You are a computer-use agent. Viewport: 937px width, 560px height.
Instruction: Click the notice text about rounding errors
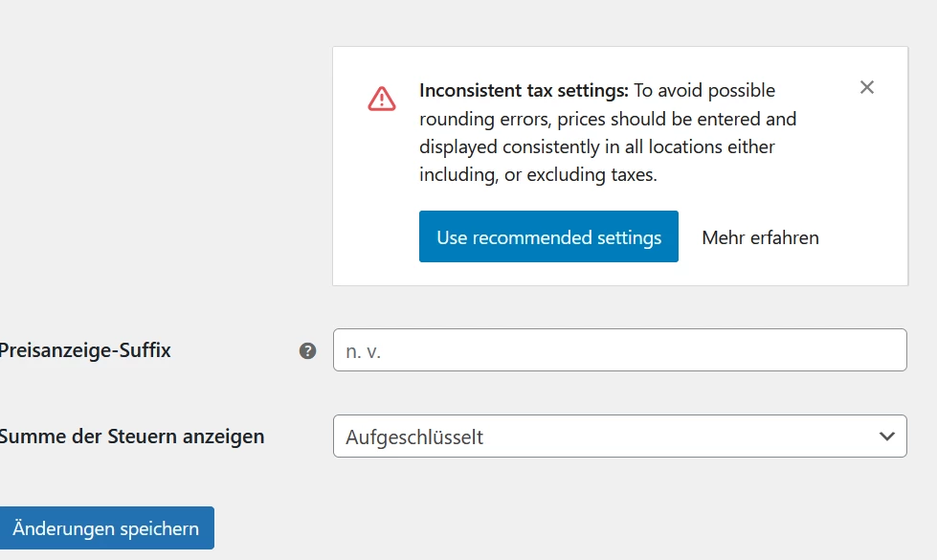pyautogui.click(x=608, y=132)
